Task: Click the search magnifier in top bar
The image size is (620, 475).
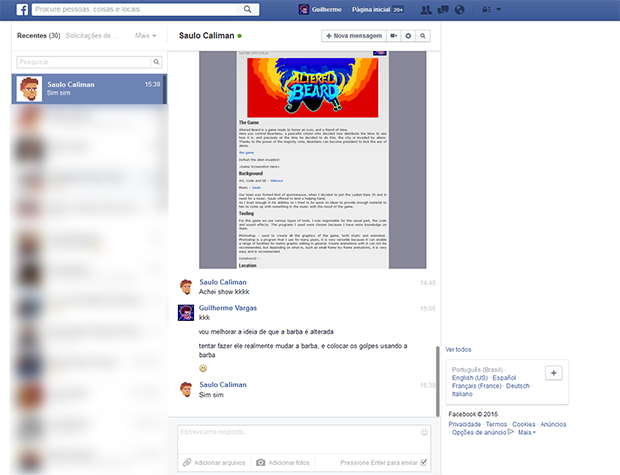Action: pos(248,9)
